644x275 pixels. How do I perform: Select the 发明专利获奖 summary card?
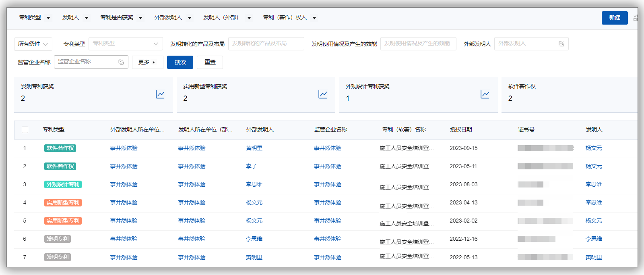pyautogui.click(x=93, y=95)
